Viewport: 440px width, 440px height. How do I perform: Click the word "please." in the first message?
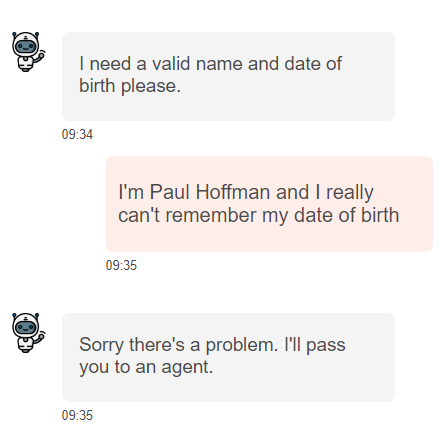coord(151,87)
